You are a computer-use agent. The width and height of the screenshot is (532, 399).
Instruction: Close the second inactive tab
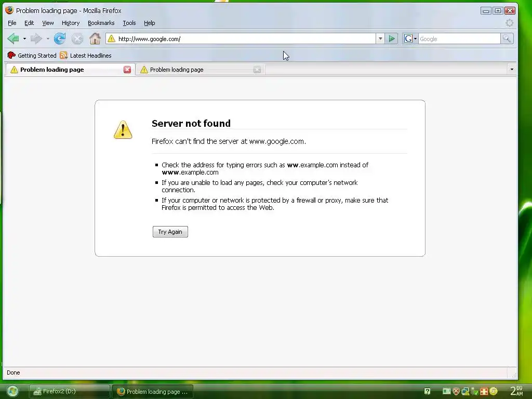(x=257, y=70)
